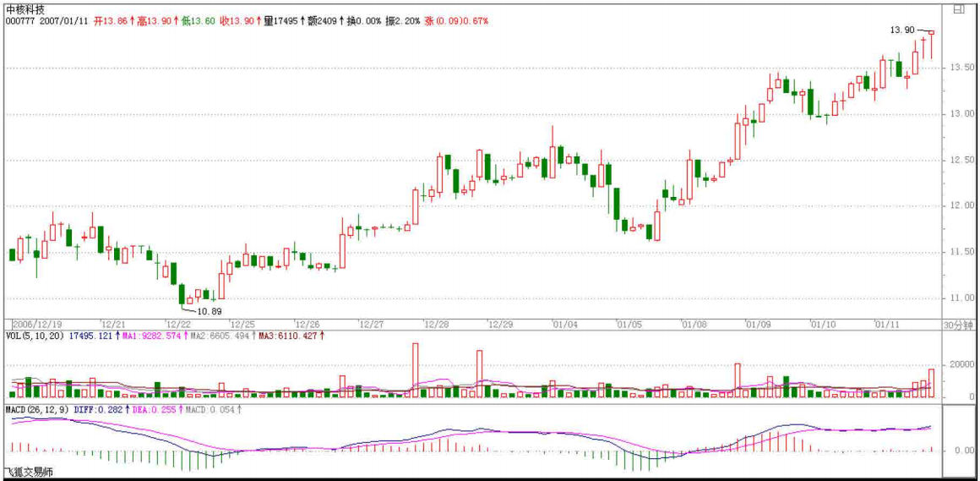Click the MA3:6110.427 volume average label
Screen dimensions: 980x481
click(287, 336)
